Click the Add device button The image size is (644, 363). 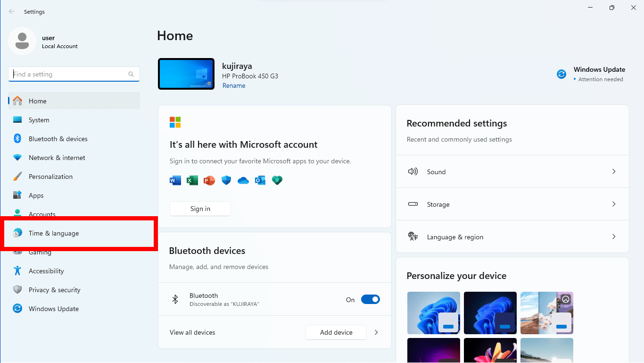336,332
